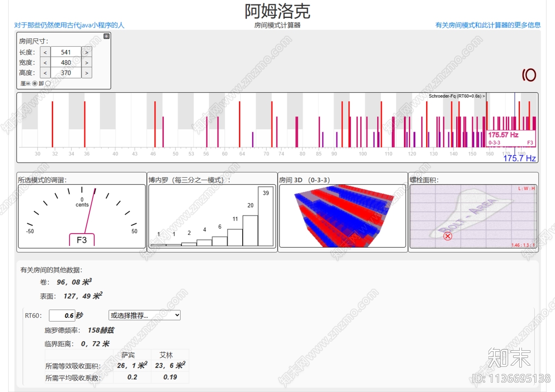The image size is (555, 392).
Task: Increase room height with right arrow
Action: [87, 73]
